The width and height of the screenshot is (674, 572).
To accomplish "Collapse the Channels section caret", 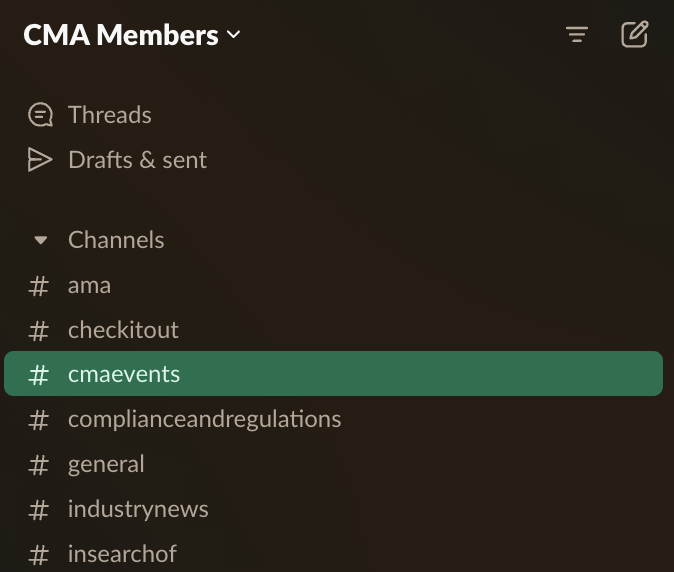I will (x=41, y=241).
